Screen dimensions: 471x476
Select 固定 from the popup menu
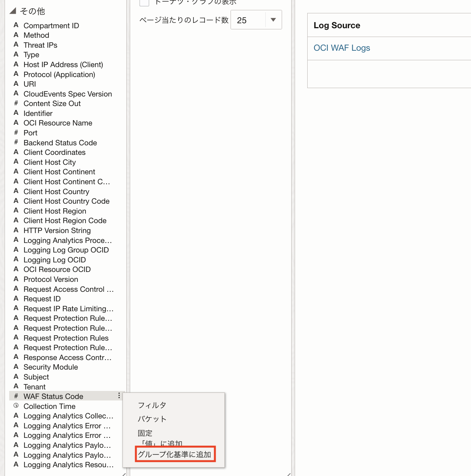tap(145, 433)
